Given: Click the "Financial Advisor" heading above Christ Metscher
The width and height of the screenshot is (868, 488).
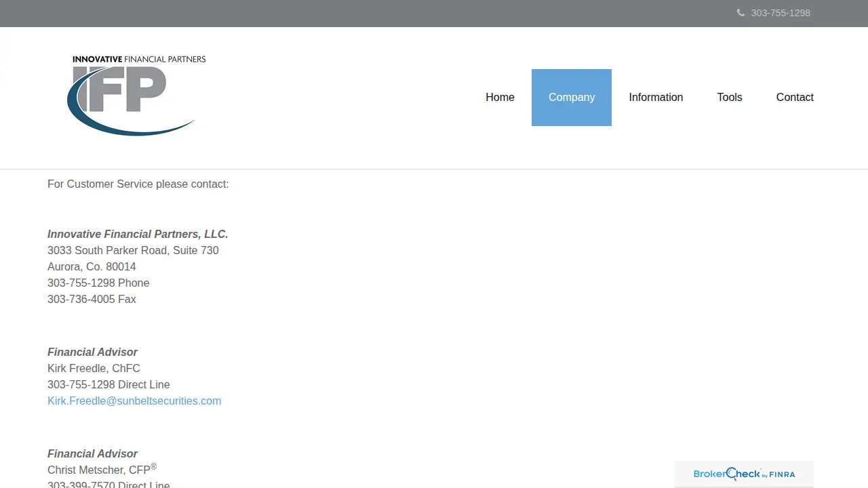Looking at the screenshot, I should tap(92, 453).
